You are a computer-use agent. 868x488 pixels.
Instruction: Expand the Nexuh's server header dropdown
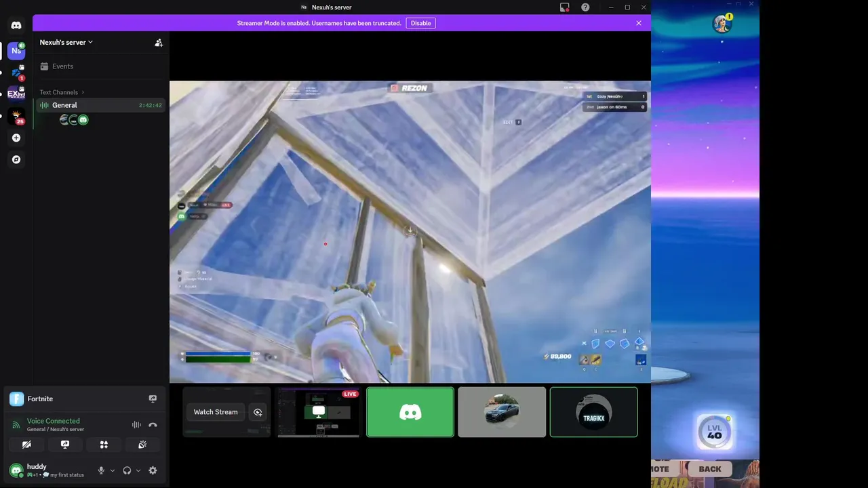[66, 42]
